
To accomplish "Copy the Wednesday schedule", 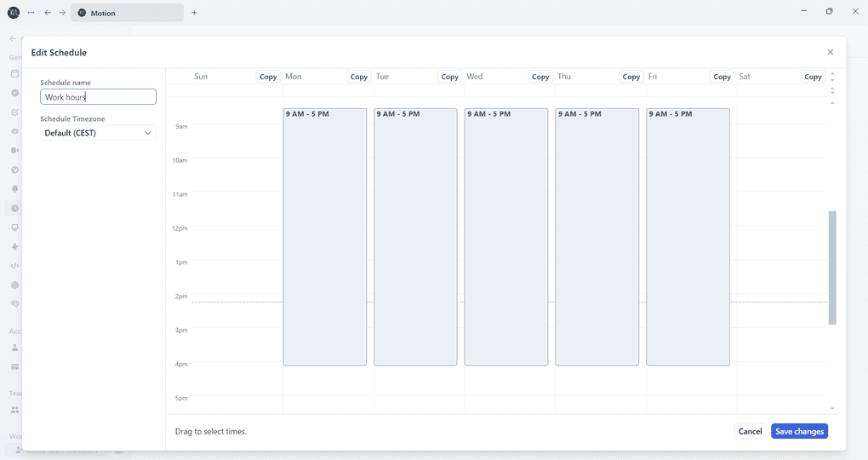I will [x=540, y=77].
